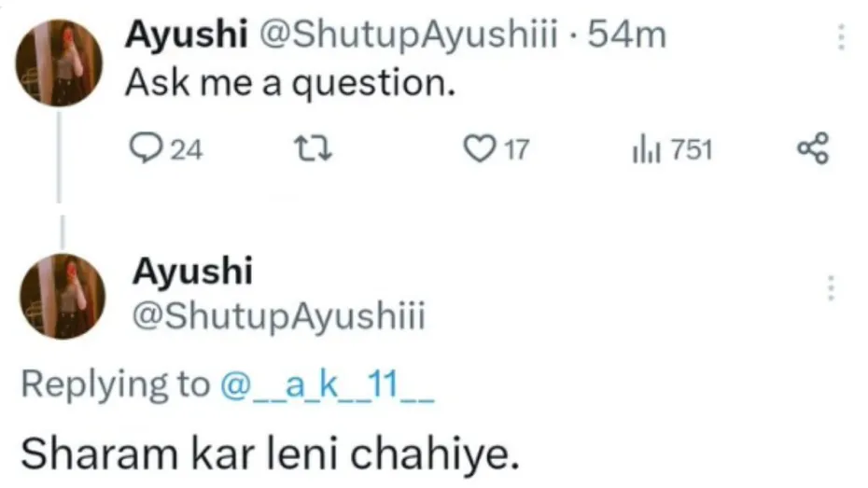Click the bold Ayushi name on the first tweet
Image resolution: width=868 pixels, height=488 pixels.
pos(185,35)
